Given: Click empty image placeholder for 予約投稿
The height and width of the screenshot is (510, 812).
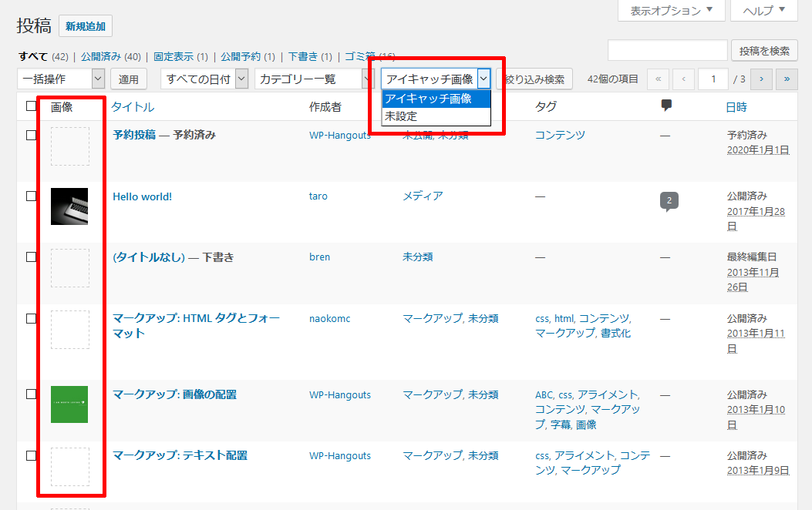Looking at the screenshot, I should click(x=69, y=146).
